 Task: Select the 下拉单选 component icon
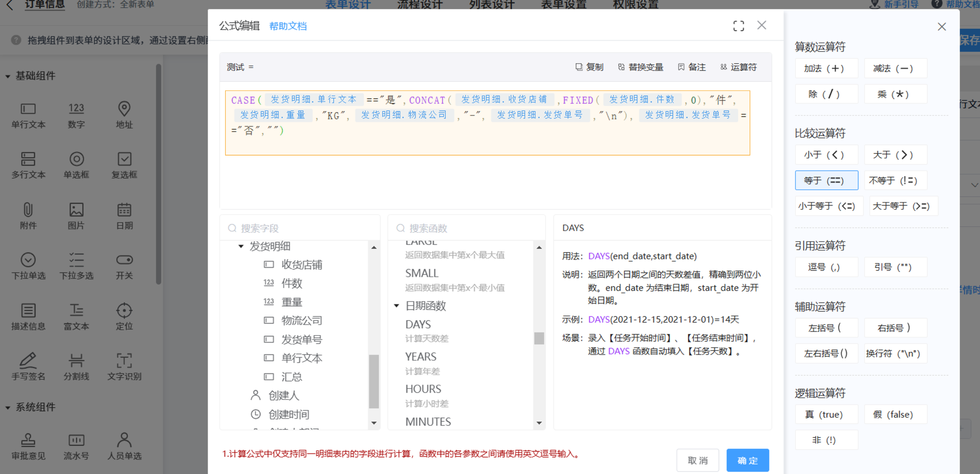(x=28, y=260)
